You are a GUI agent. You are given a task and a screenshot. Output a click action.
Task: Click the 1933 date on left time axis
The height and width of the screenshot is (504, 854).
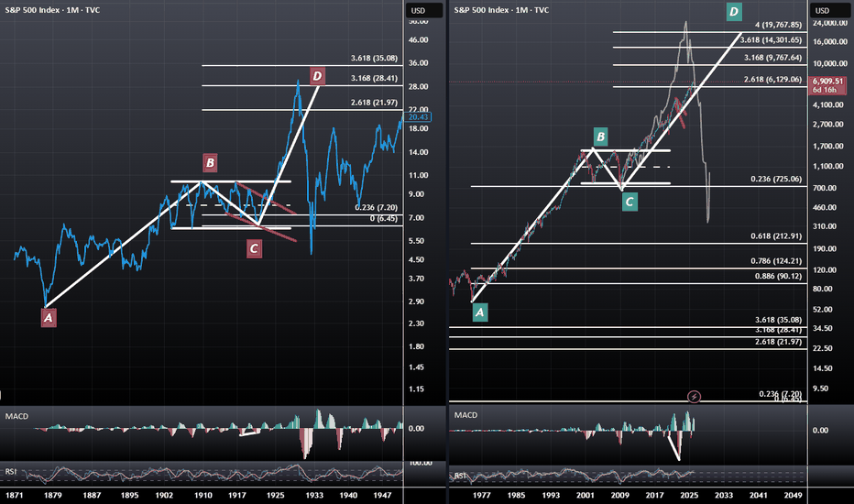tap(314, 495)
